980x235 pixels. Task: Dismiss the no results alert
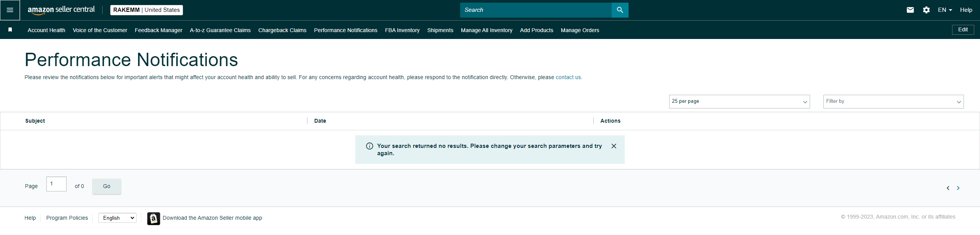pyautogui.click(x=614, y=146)
